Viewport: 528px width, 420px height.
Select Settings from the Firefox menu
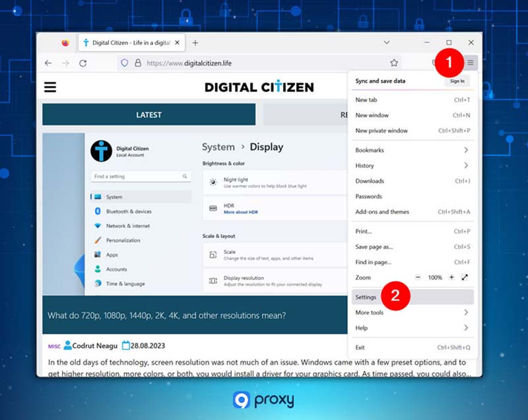click(367, 297)
